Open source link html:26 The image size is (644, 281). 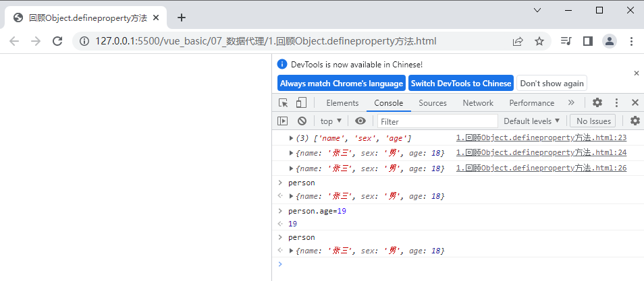[x=541, y=168]
